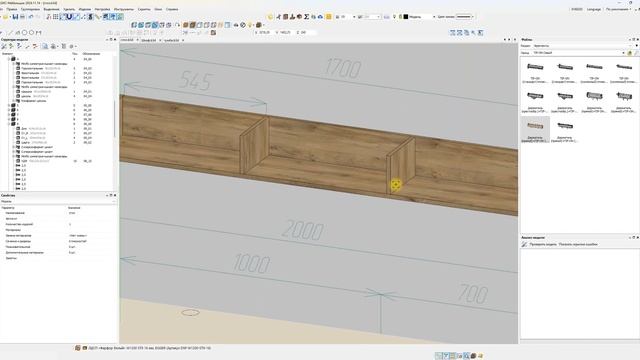Expand the tree block with position 7
Viewport: 640px width, 360px height.
(9, 115)
